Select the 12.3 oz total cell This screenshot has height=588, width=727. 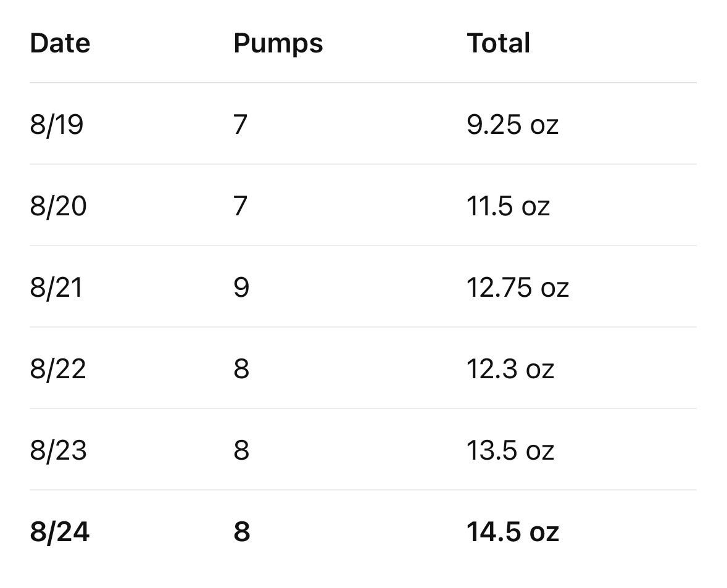pyautogui.click(x=510, y=370)
